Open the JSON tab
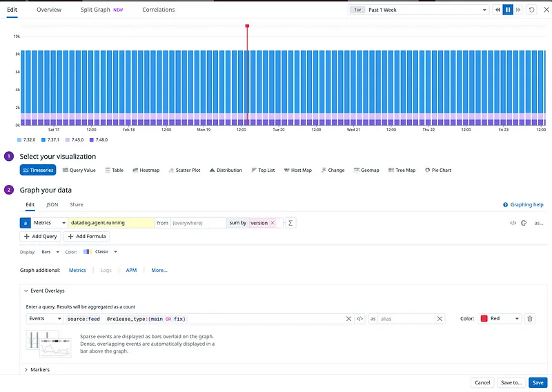Viewport: 552px width, 392px height. (x=52, y=205)
